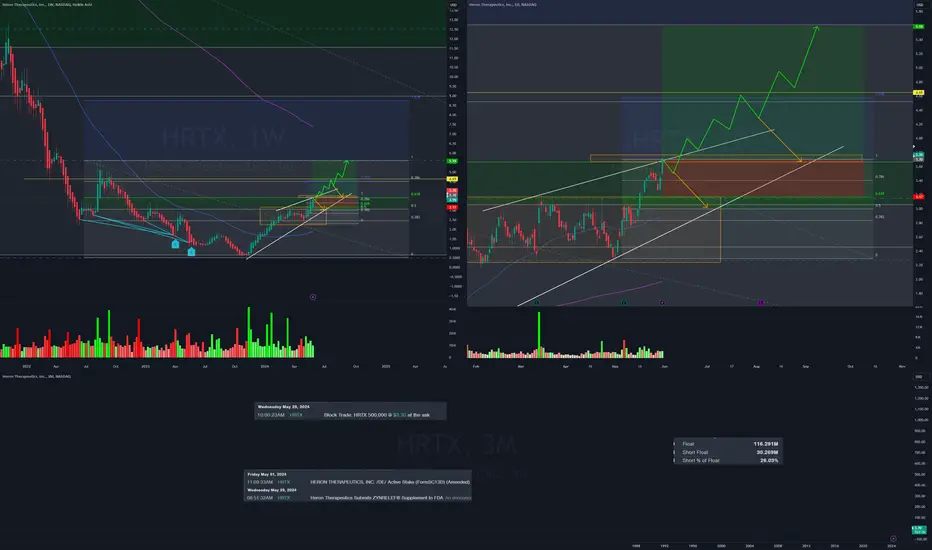Click the teal price label on 3M axis
Image resolution: width=932 pixels, height=550 pixels.
click(x=919, y=529)
